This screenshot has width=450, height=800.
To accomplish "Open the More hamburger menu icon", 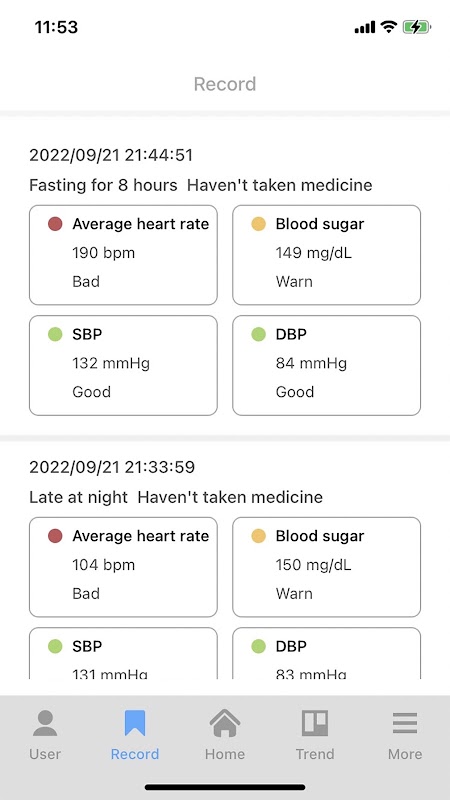I will pyautogui.click(x=405, y=722).
